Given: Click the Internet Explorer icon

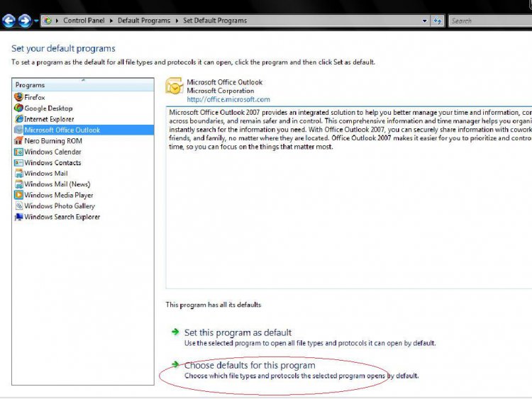Looking at the screenshot, I should pyautogui.click(x=18, y=118).
